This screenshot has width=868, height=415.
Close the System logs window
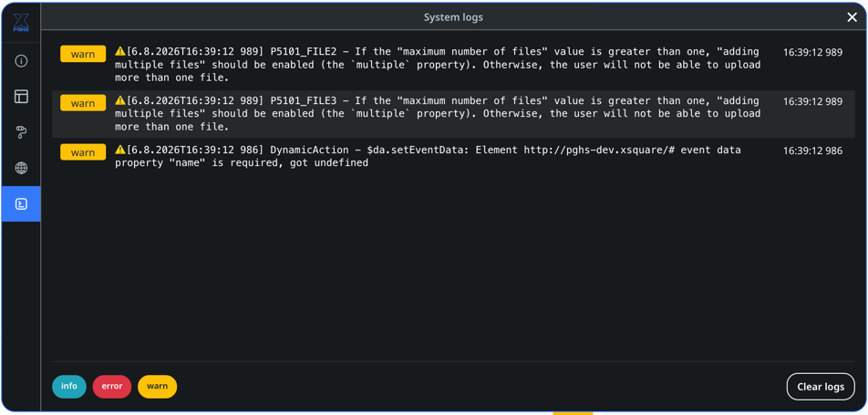[852, 17]
